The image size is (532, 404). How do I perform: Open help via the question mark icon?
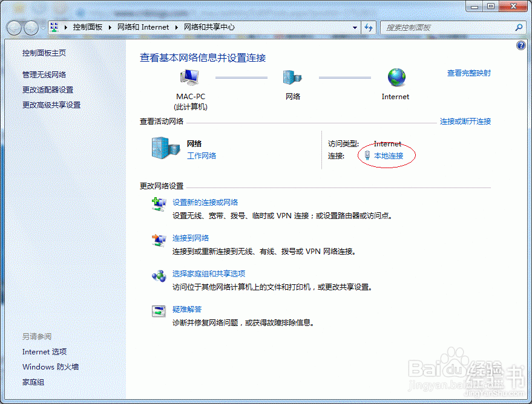[x=521, y=45]
